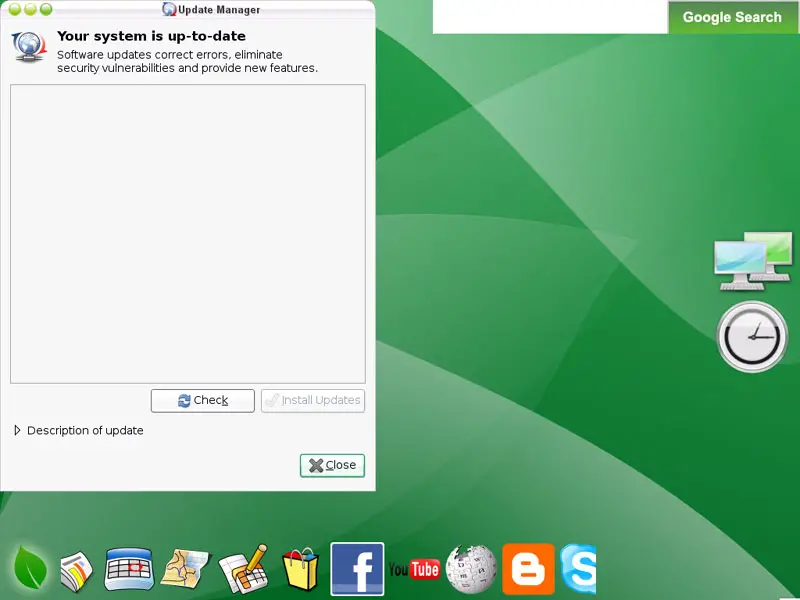
Task: Click the empty updates list area
Action: click(x=188, y=234)
